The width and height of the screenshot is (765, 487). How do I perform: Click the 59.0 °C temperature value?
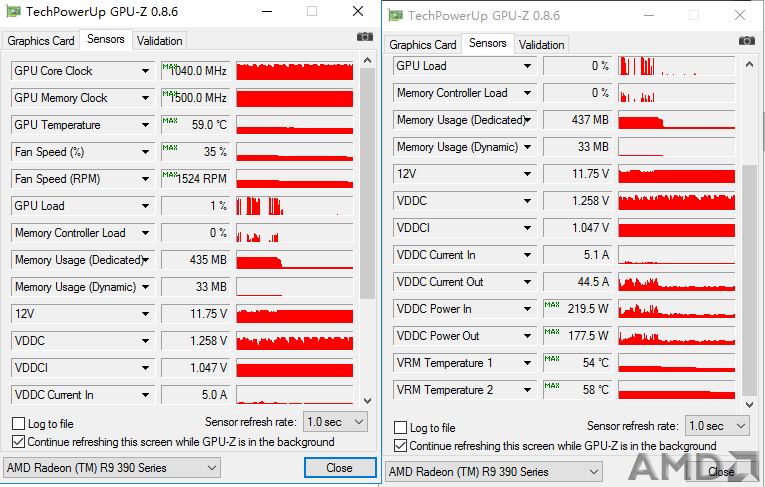195,125
